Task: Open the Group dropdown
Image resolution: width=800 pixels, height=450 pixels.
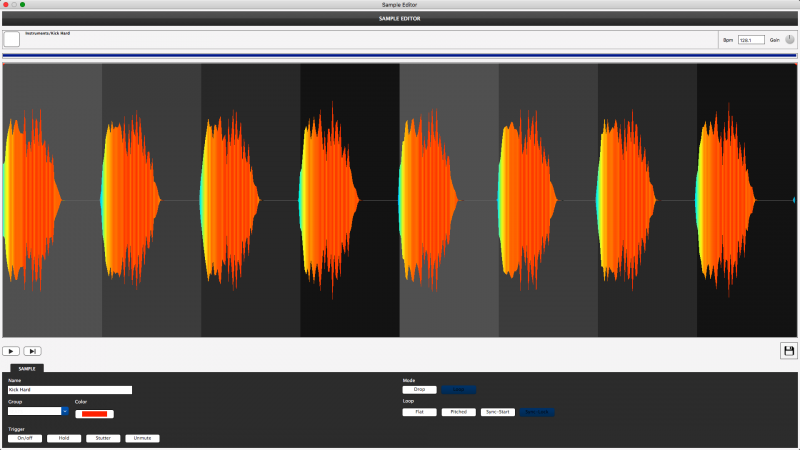Action: (65, 411)
